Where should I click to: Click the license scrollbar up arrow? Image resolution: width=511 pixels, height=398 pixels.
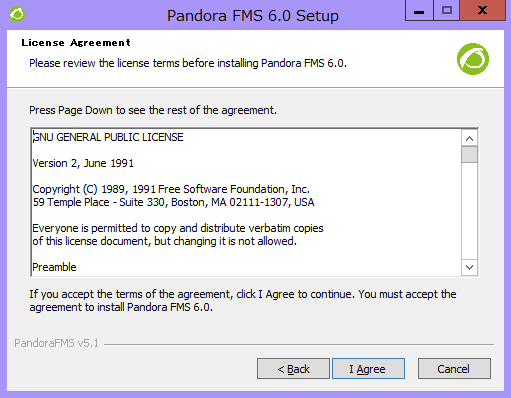click(x=469, y=138)
